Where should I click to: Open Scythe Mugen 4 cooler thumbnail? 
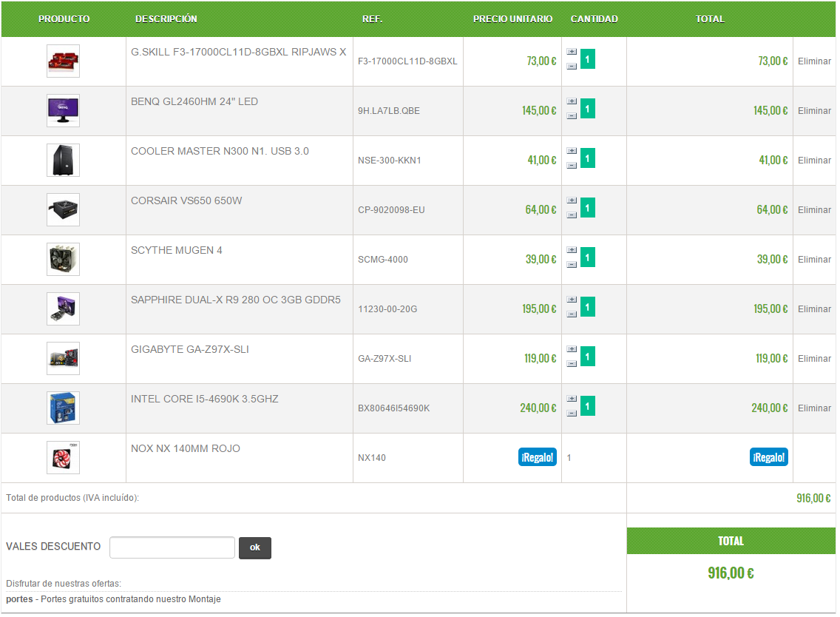pos(63,260)
